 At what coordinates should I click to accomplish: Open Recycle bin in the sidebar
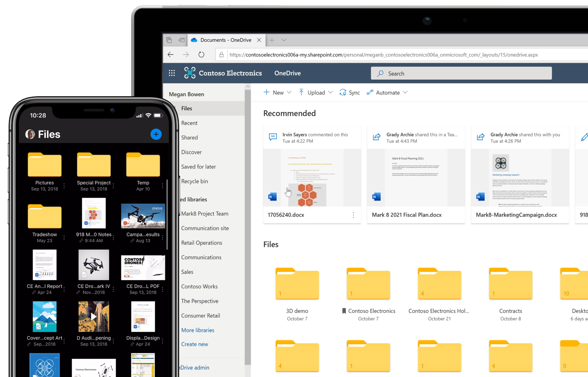[194, 181]
